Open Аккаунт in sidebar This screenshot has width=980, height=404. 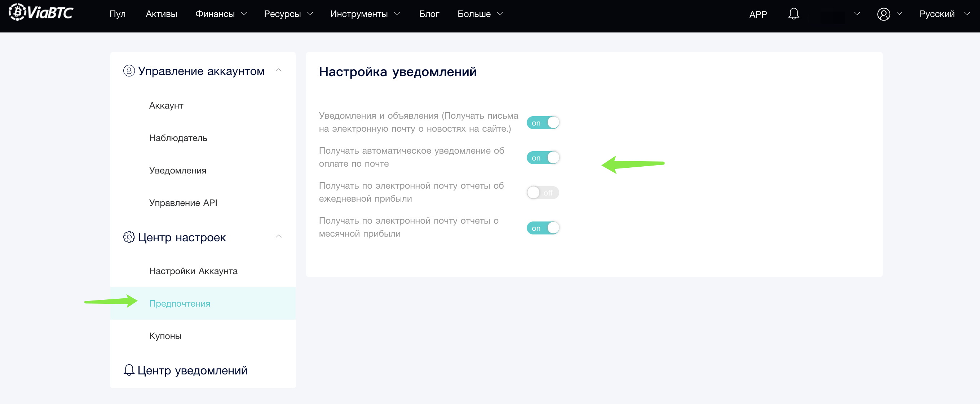click(x=166, y=105)
